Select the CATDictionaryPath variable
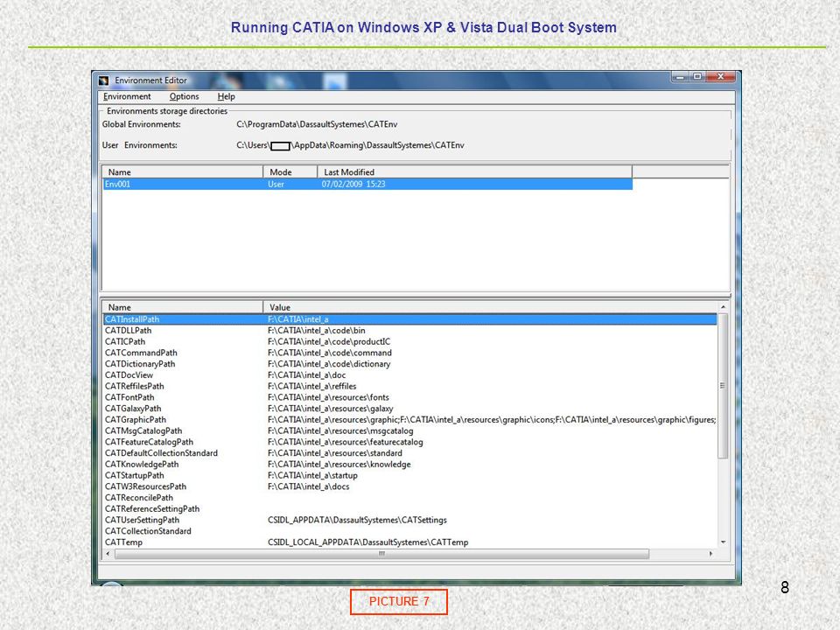The height and width of the screenshot is (630, 840). point(140,364)
